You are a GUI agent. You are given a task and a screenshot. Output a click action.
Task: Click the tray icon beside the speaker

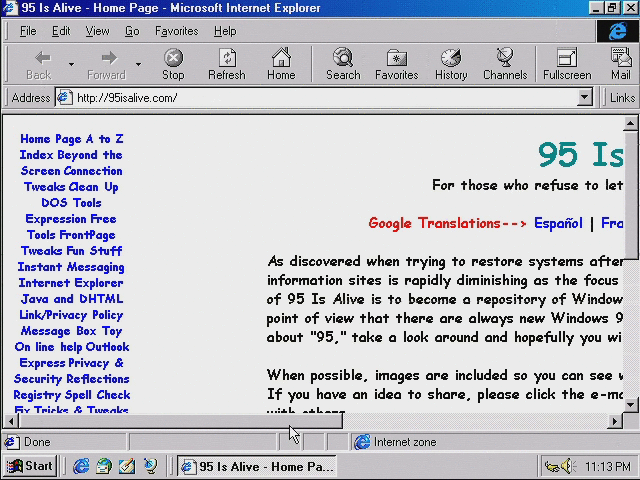pyautogui.click(x=551, y=466)
